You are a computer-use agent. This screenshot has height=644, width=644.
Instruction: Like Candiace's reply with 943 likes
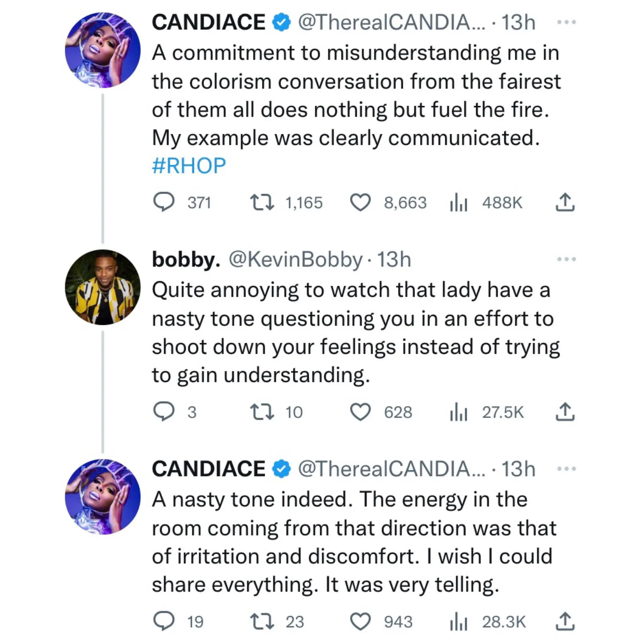pyautogui.click(x=360, y=621)
